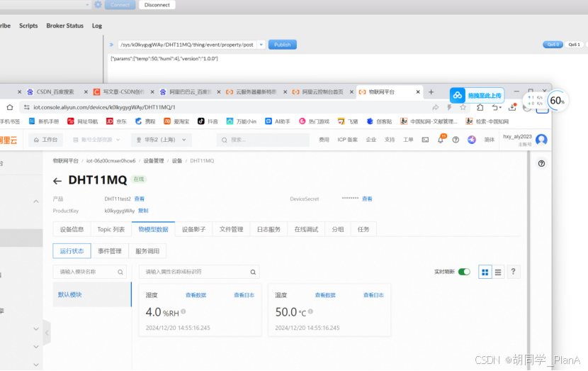Collapse the upward-chevron sidebar section
The height and width of the screenshot is (371, 588).
pos(36,201)
